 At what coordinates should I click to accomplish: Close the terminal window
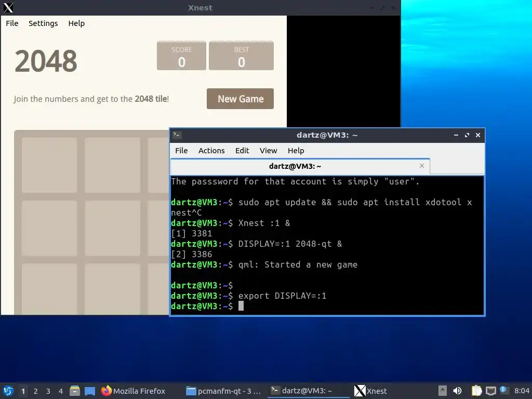click(x=478, y=135)
